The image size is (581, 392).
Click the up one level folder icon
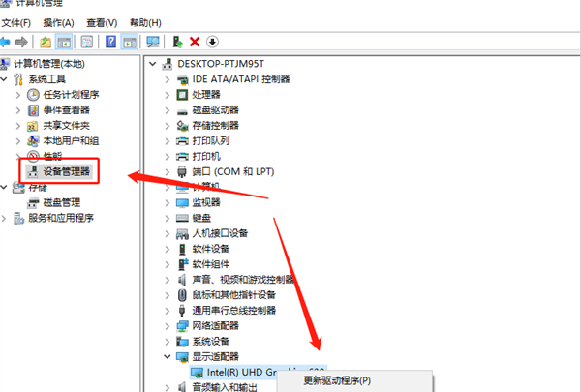[x=46, y=42]
